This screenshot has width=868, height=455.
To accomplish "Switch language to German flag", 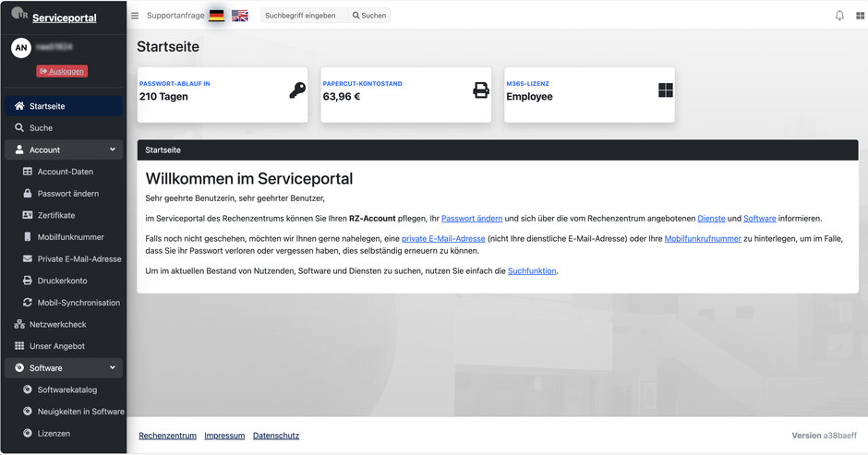I will [216, 16].
